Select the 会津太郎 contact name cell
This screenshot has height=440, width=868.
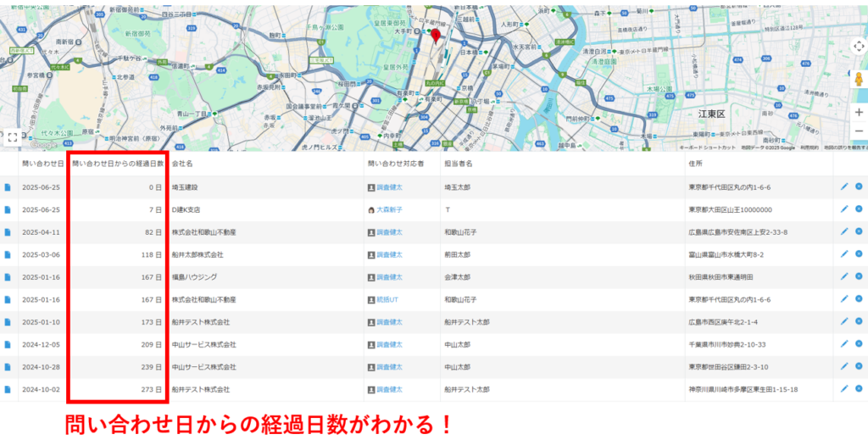457,277
